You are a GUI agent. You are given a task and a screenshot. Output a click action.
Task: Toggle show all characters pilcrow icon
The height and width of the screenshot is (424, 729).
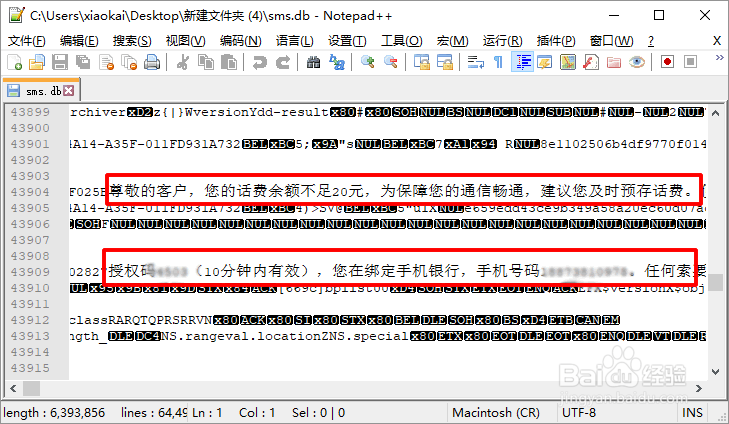click(498, 62)
